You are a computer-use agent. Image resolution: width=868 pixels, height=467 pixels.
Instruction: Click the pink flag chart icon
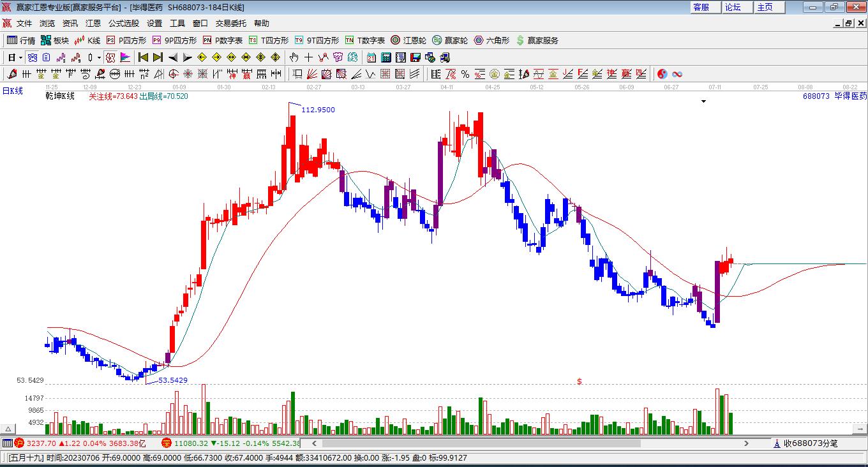coord(125,57)
